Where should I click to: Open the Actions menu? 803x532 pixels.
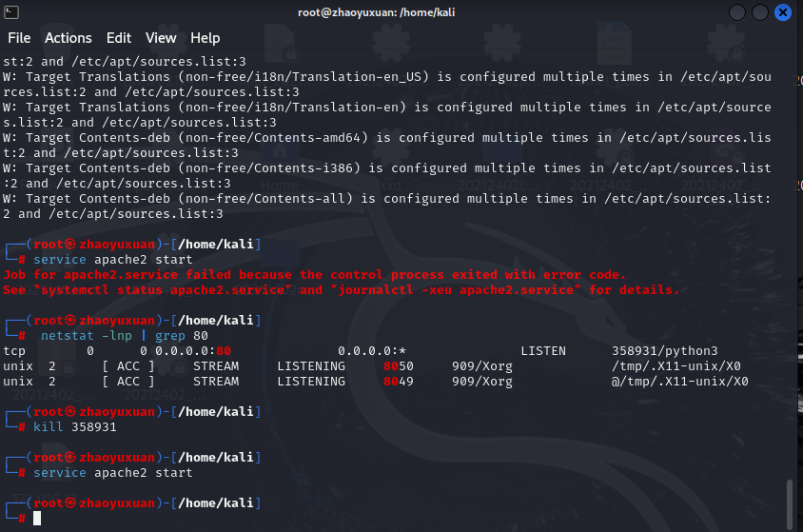[69, 38]
